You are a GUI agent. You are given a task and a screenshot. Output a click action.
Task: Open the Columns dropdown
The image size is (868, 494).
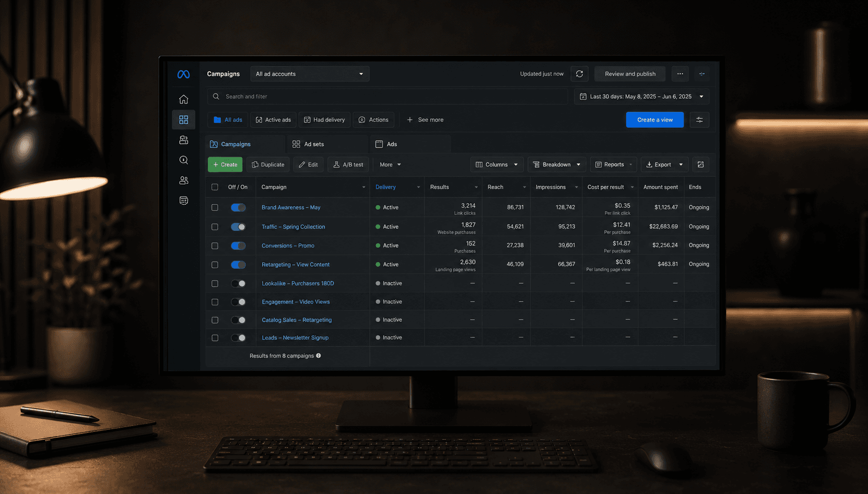click(497, 164)
